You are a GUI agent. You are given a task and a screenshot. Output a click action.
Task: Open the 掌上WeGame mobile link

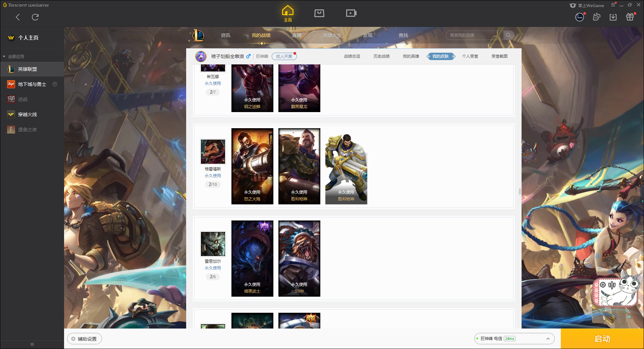click(x=587, y=5)
